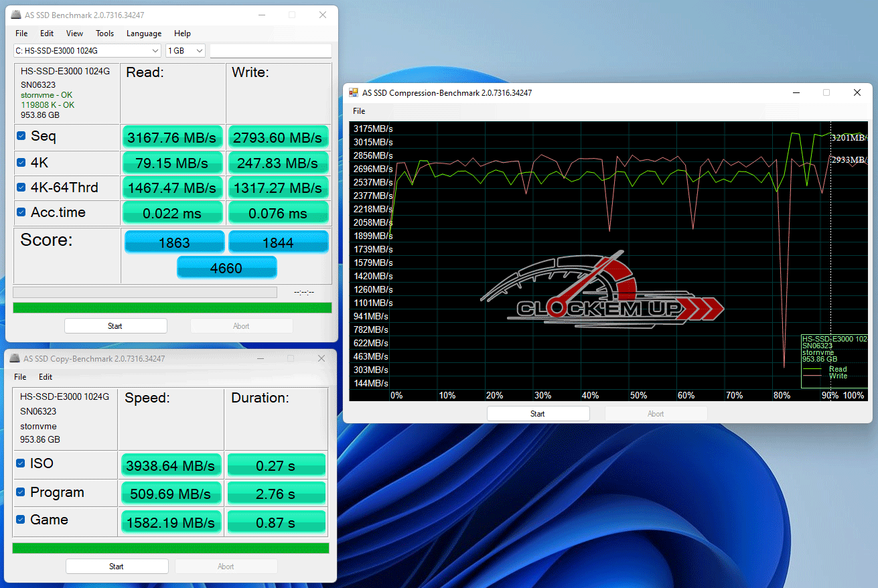The height and width of the screenshot is (588, 878).
Task: Open File menu in Compression-Benchmark window
Action: click(x=359, y=111)
